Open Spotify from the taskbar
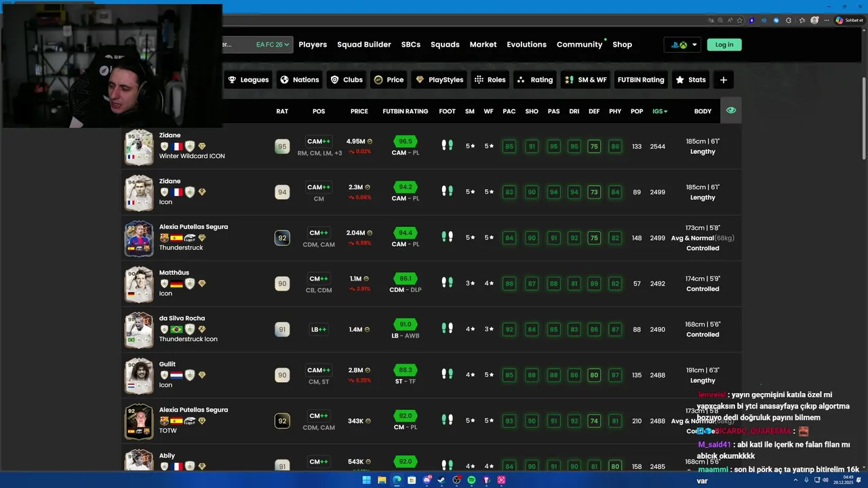868x488 pixels. point(471,480)
